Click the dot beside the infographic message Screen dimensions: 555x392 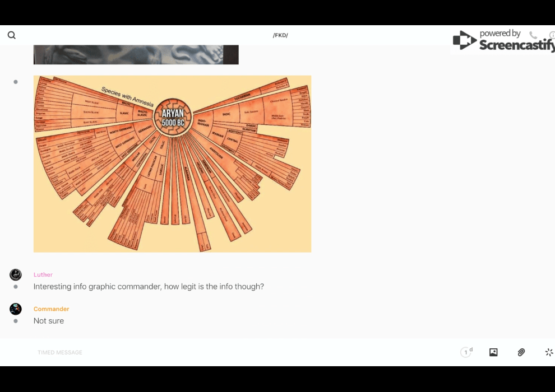point(16,82)
